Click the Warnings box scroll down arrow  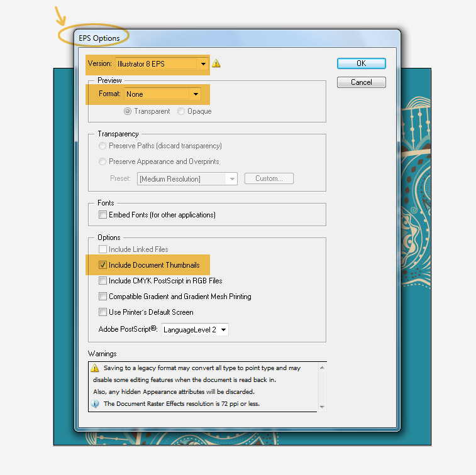(x=322, y=407)
